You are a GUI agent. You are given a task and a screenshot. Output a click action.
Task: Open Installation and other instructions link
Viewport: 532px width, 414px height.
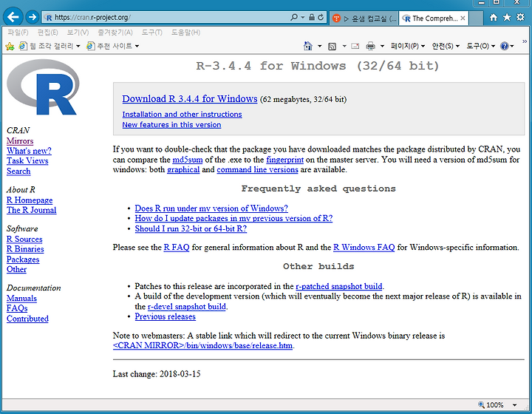point(182,115)
